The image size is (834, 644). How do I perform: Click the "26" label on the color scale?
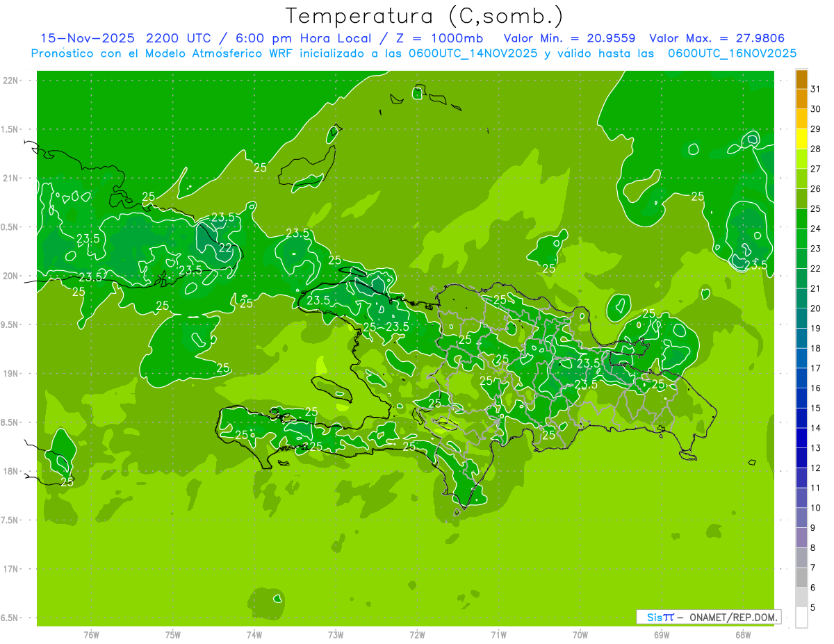(x=816, y=189)
